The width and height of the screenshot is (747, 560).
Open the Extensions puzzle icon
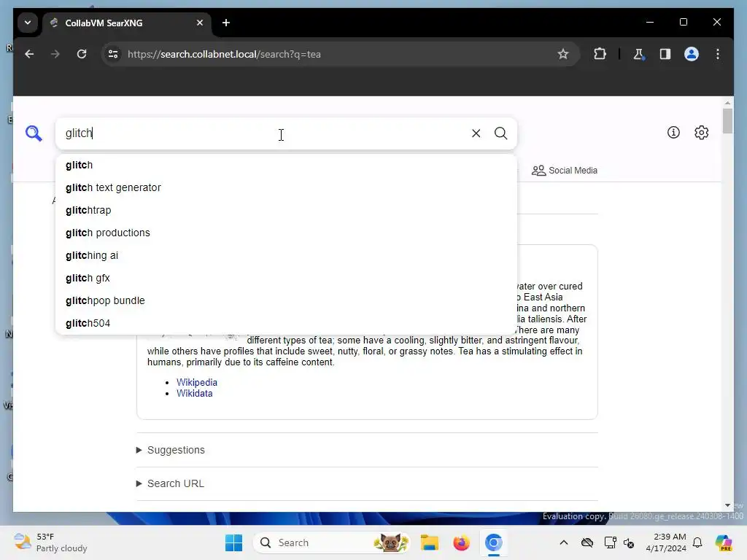(600, 54)
